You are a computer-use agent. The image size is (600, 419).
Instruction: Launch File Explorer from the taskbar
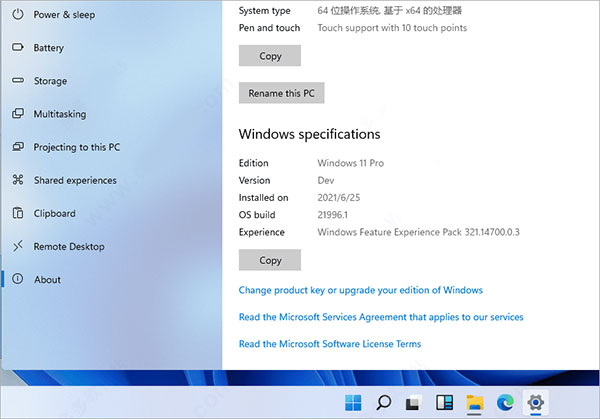click(x=474, y=403)
